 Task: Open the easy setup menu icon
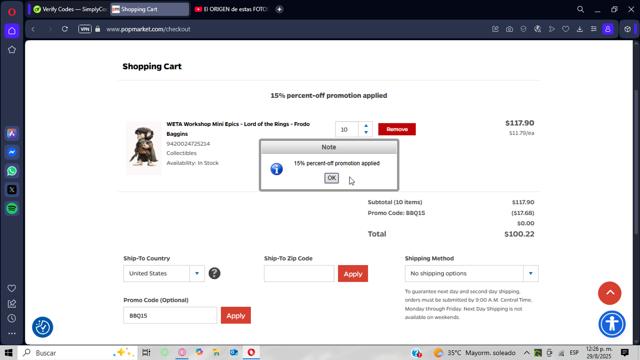pyautogui.click(x=593, y=29)
